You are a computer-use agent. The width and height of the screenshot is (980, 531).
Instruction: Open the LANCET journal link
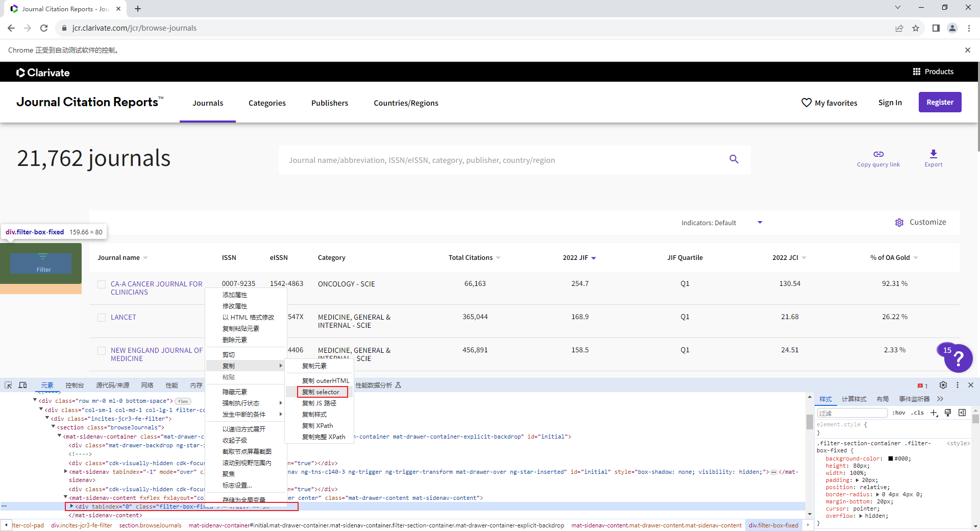point(124,317)
